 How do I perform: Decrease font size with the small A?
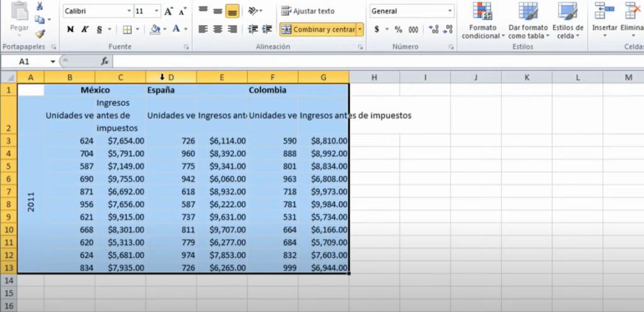click(182, 11)
